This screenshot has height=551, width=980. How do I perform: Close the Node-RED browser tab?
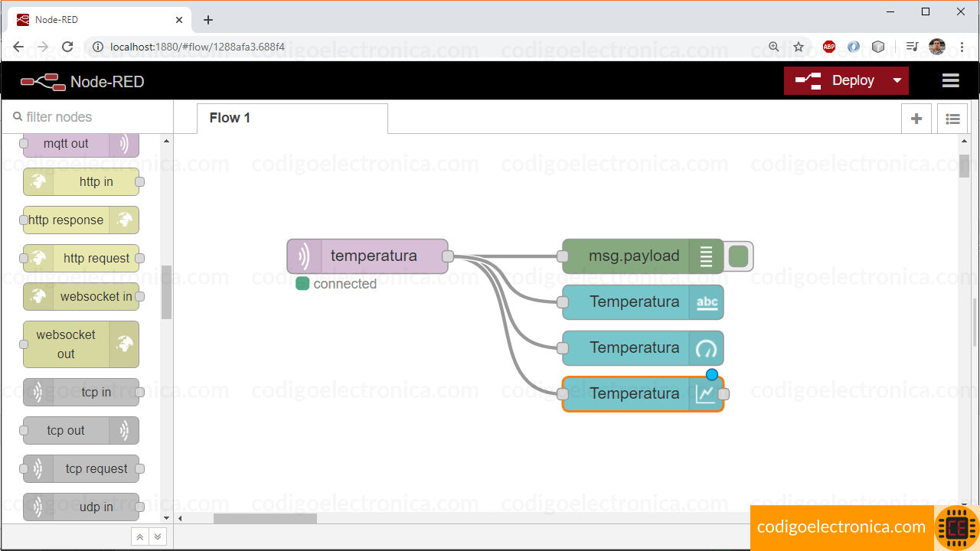point(179,20)
